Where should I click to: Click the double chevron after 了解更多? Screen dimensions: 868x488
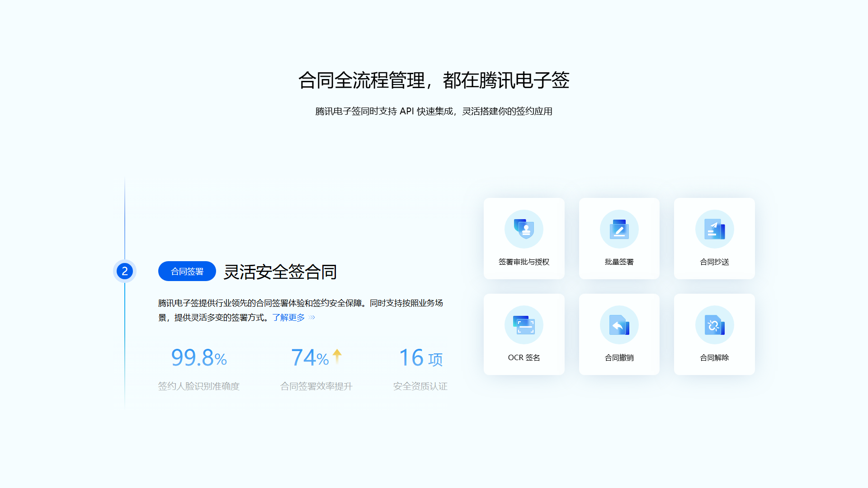click(x=312, y=318)
